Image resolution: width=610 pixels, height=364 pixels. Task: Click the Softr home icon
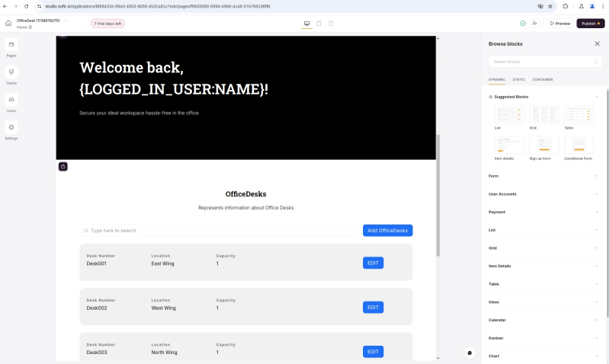click(8, 24)
